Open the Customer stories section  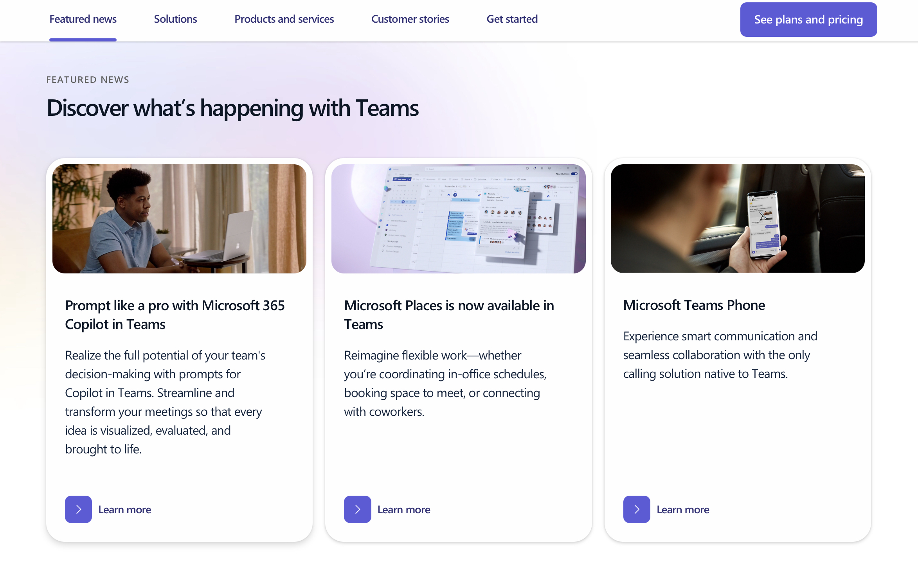[x=410, y=19]
